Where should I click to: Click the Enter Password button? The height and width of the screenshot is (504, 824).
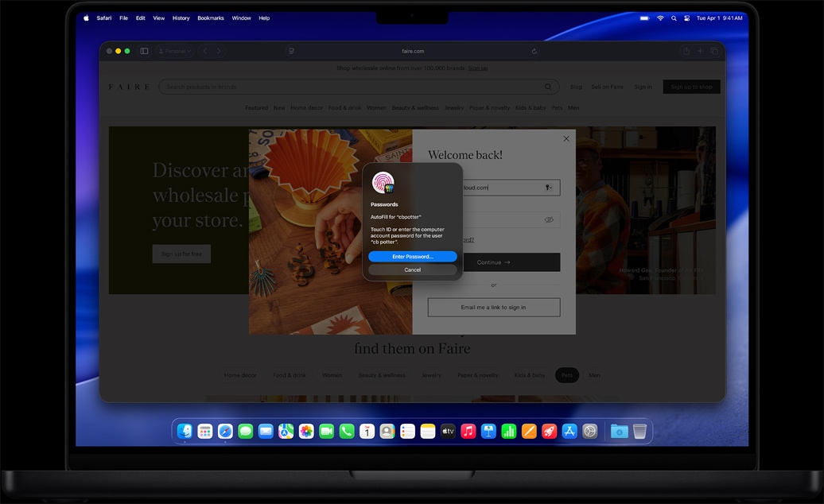[413, 256]
